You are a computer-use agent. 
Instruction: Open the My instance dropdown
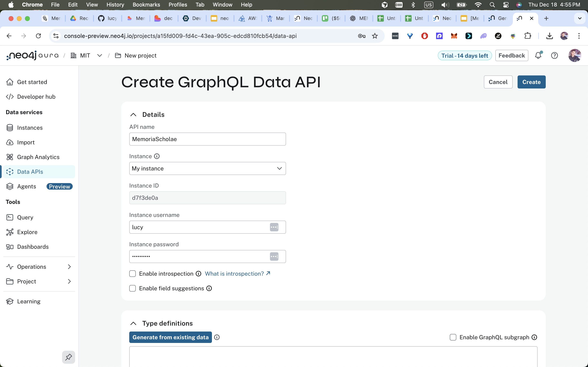(x=207, y=168)
